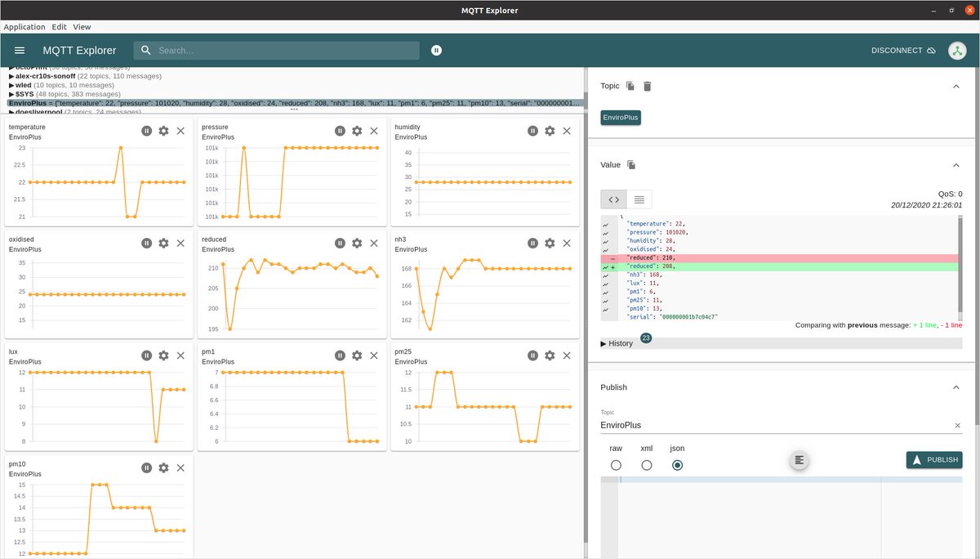Open settings gear of the reduced chart
Image resolution: width=980 pixels, height=559 pixels.
pos(357,243)
